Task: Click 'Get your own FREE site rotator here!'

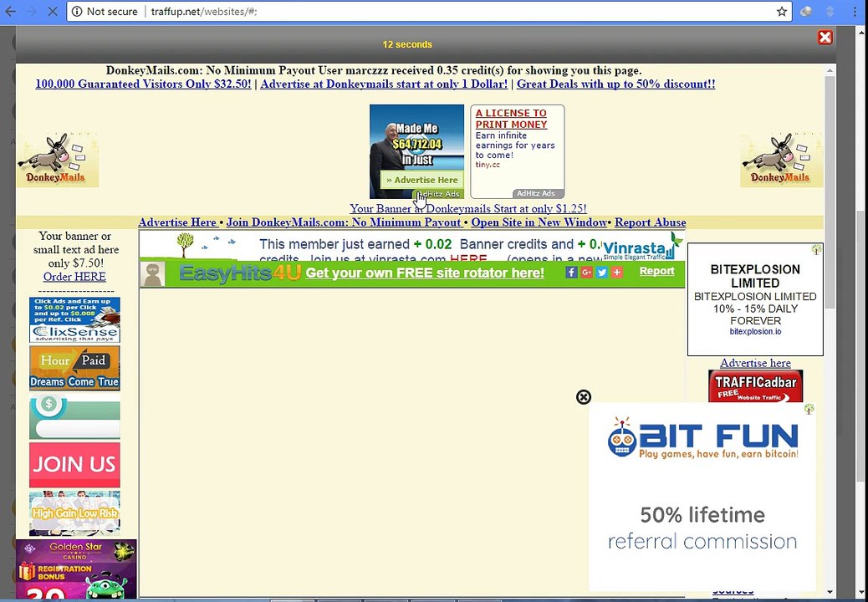Action: coord(425,273)
